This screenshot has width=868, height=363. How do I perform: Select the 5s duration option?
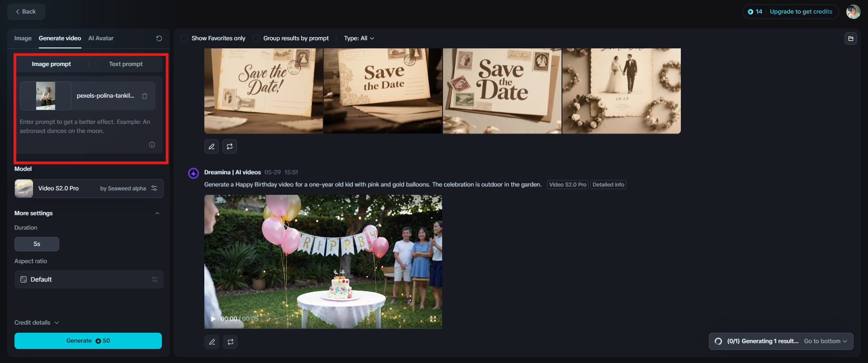click(x=37, y=244)
